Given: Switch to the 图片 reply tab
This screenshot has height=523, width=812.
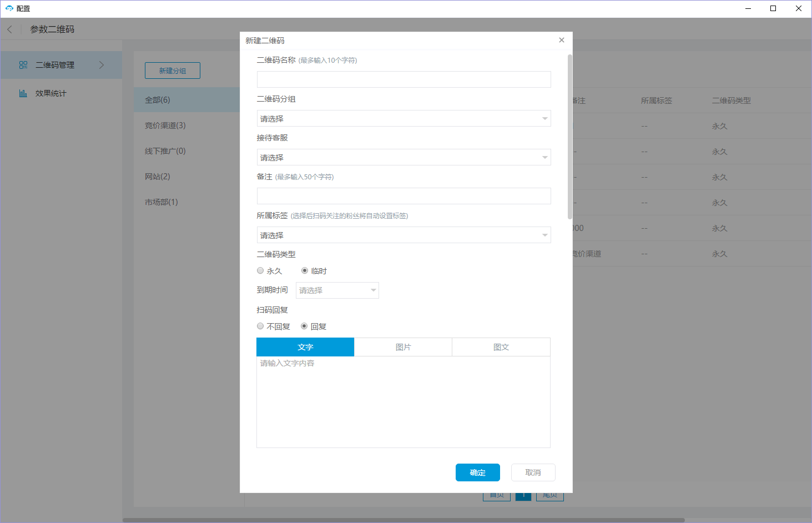Looking at the screenshot, I should click(x=403, y=347).
